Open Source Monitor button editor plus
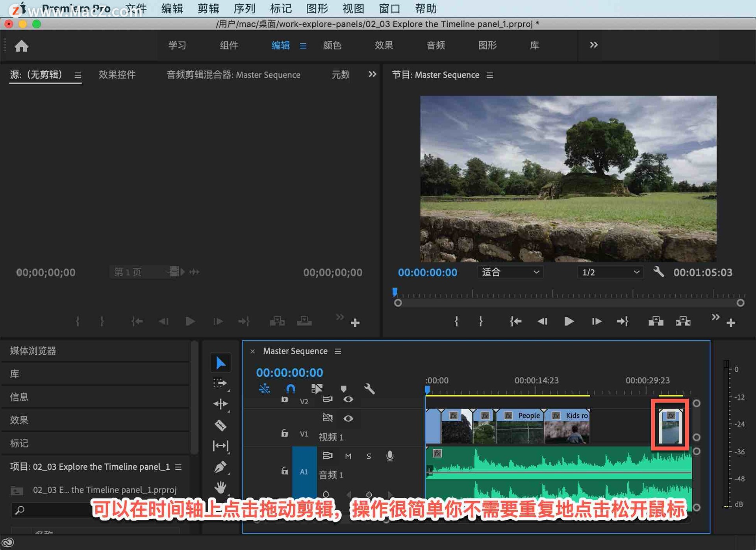The image size is (756, 550). (355, 323)
